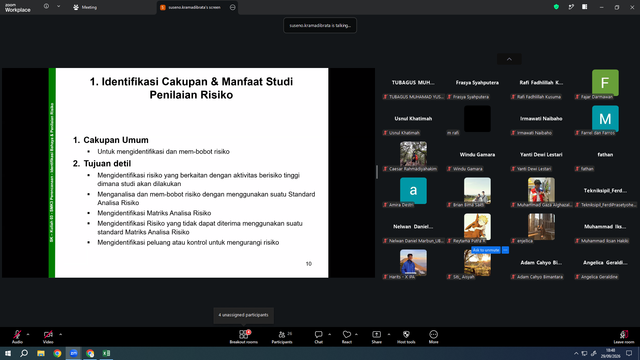Screen dimensions: 640x360
Task: Open File Explorer from taskbar
Action: tap(41, 353)
